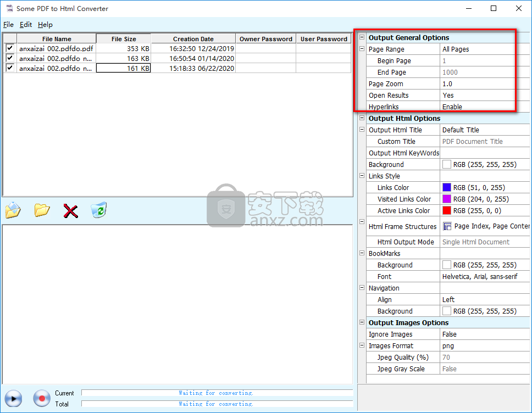Sort by Creation Date column header

[x=193, y=38]
